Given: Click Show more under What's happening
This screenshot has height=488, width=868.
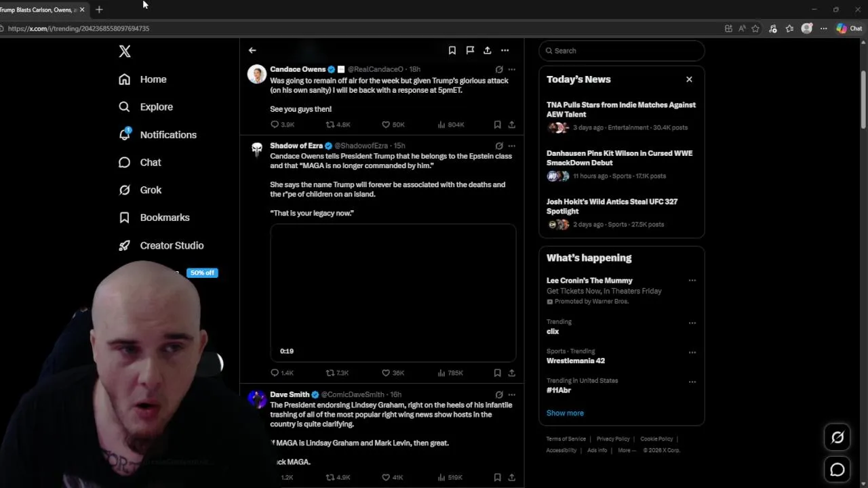Looking at the screenshot, I should 565,413.
